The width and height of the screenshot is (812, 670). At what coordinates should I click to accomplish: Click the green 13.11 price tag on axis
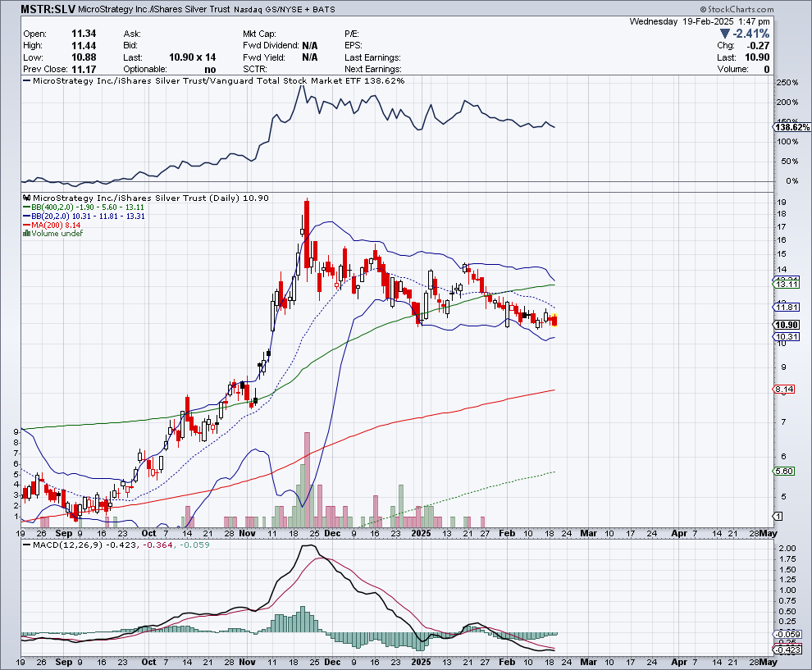[x=787, y=285]
